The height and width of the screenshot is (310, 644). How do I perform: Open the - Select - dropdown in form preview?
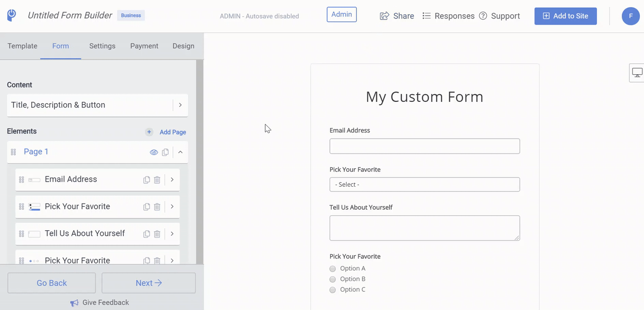[425, 184]
